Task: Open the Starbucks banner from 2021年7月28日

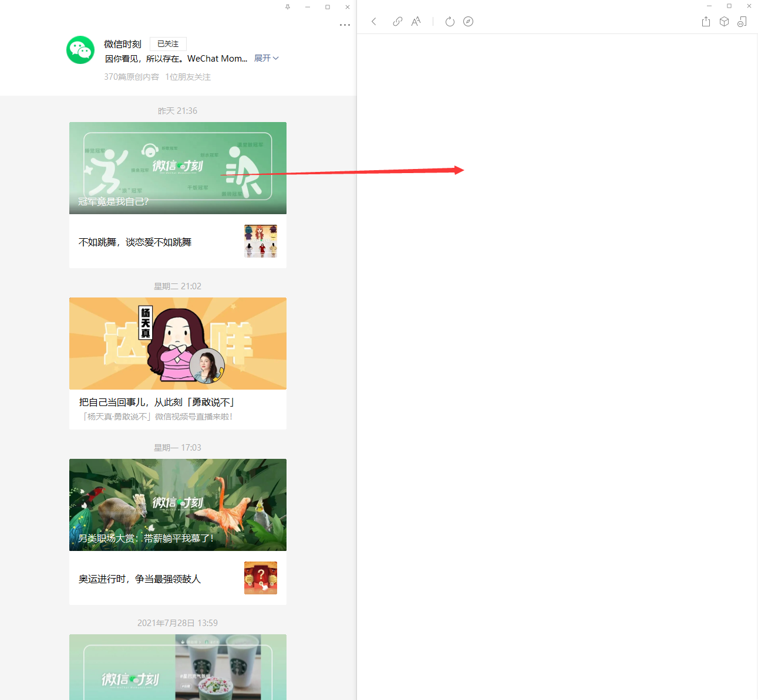Action: [x=178, y=667]
